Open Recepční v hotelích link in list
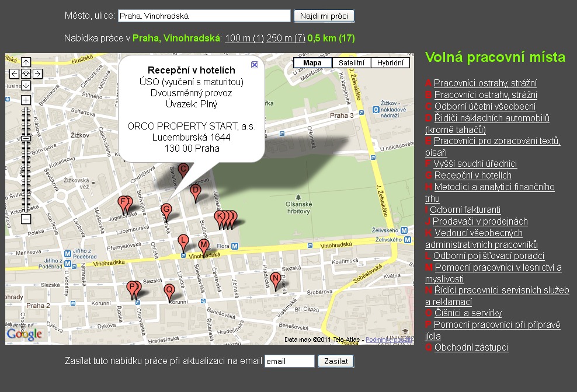Screen dimensions: 577x392 [473, 176]
